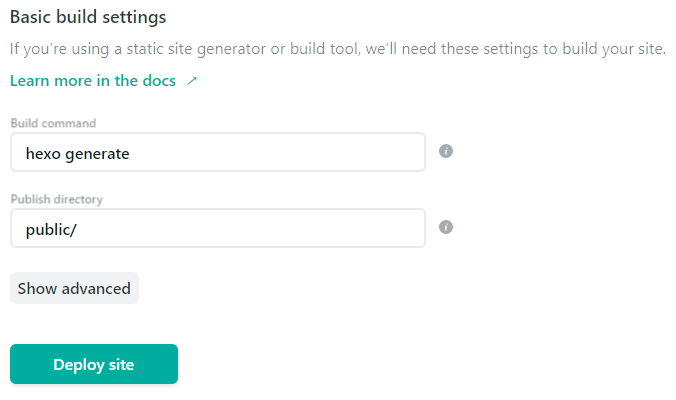Click the 'Build command' field label

click(x=53, y=123)
